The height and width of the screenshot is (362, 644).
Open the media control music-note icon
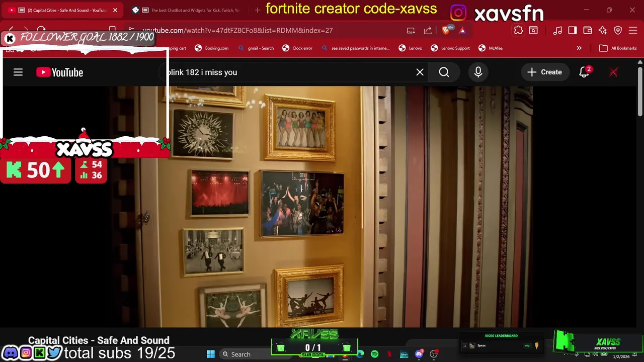557,30
